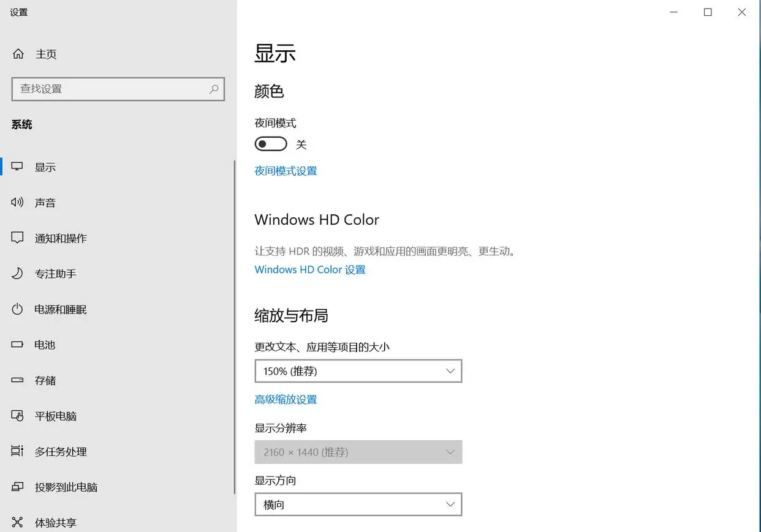Image resolution: width=761 pixels, height=532 pixels.
Task: Expand the 显示方向 orientation dropdown
Action: point(358,504)
